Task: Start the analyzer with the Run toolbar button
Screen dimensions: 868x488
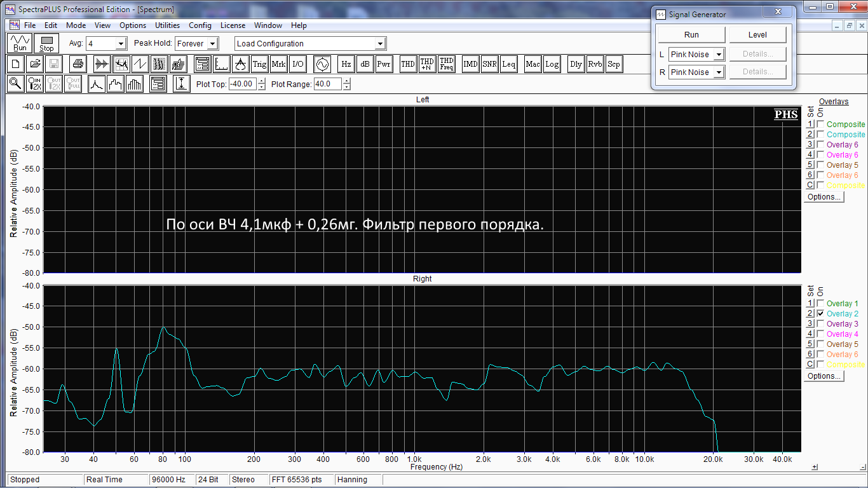Action: 20,43
